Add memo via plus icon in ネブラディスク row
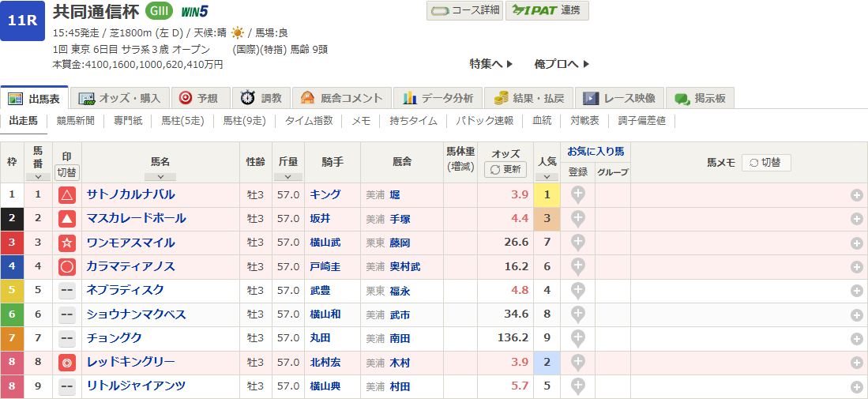Viewport: 868px width, 399px height. (856, 291)
